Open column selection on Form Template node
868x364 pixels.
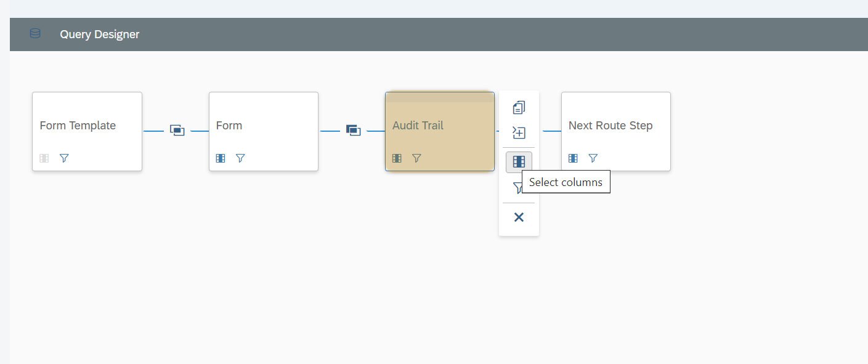point(44,158)
